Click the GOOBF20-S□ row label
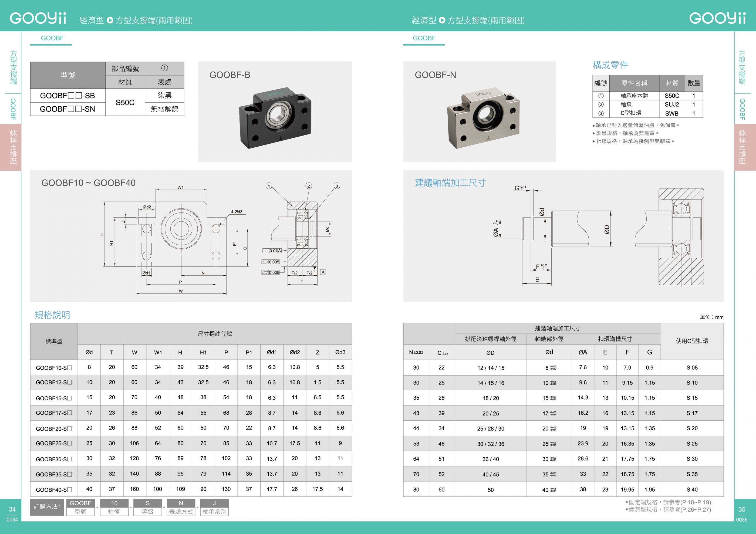Image resolution: width=756 pixels, height=534 pixels. pos(54,429)
